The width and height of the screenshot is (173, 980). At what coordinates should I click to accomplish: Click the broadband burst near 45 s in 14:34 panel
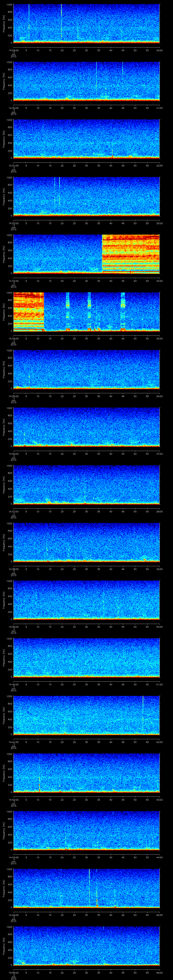[x=123, y=312]
